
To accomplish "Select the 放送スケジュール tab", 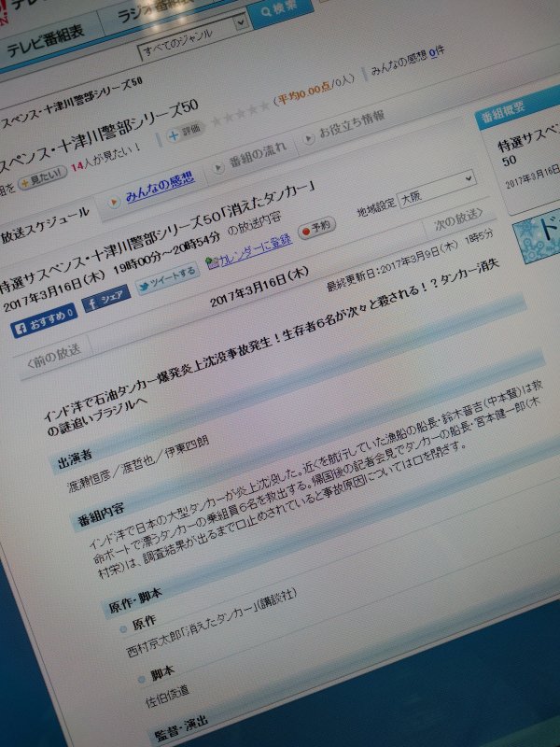I will point(47,224).
